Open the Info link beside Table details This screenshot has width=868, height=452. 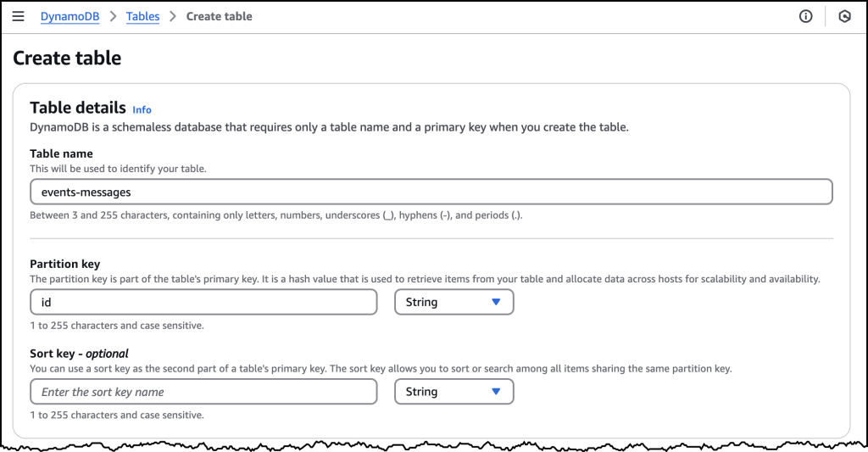[142, 109]
